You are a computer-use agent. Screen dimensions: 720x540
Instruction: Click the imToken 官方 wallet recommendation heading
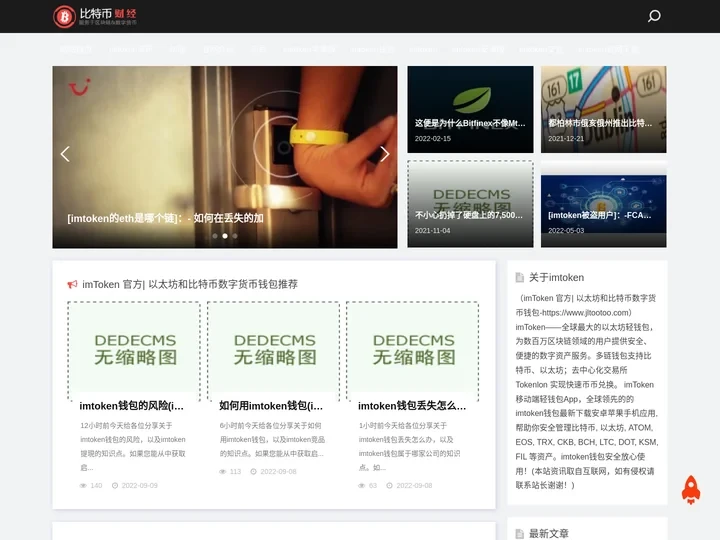pos(190,285)
